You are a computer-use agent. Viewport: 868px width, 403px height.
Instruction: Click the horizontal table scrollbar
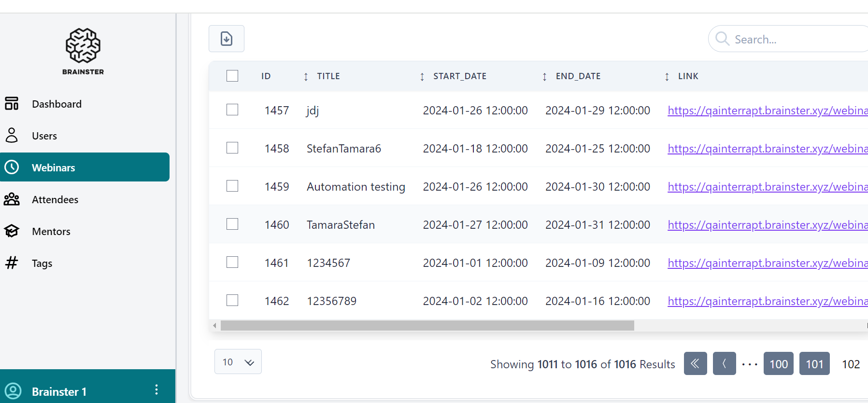pos(427,326)
